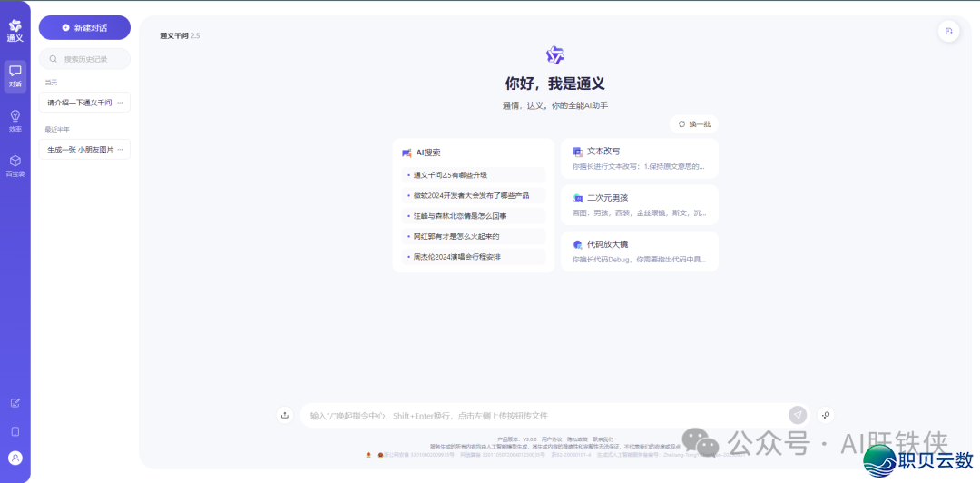Open more options for 请介绍一下通义千问
This screenshot has height=483, width=980.
tap(120, 102)
